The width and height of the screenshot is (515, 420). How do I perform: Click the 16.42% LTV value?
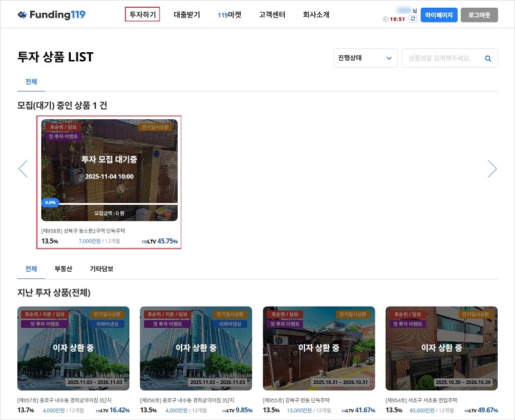[x=120, y=410]
